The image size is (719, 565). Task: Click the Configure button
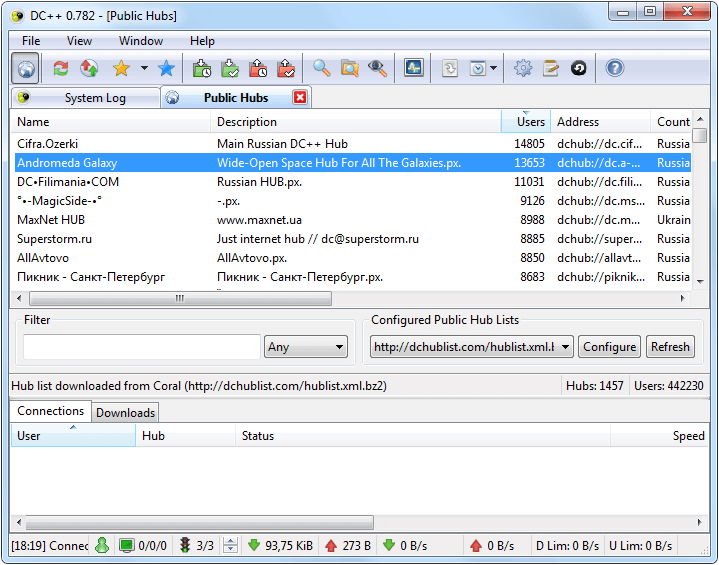click(609, 347)
